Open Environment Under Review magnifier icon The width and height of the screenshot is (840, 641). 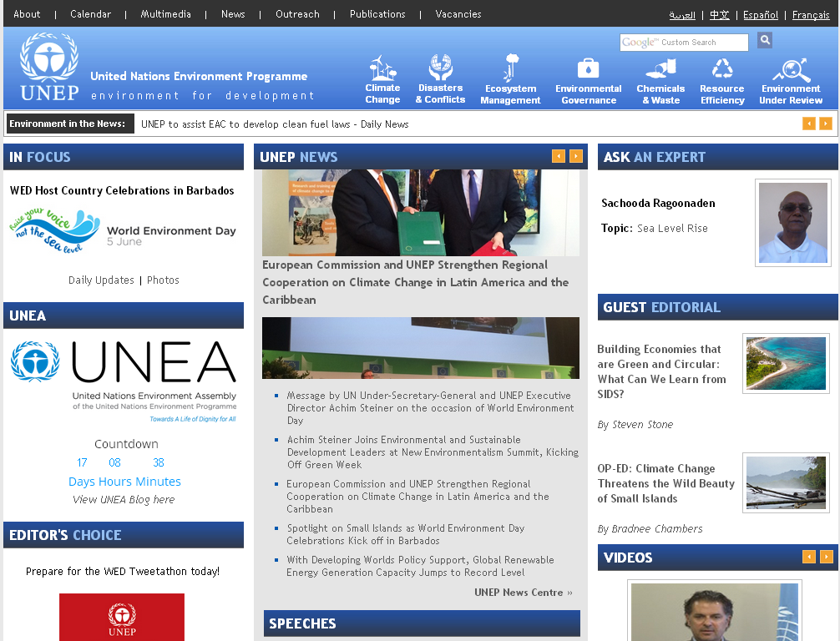[x=791, y=69]
